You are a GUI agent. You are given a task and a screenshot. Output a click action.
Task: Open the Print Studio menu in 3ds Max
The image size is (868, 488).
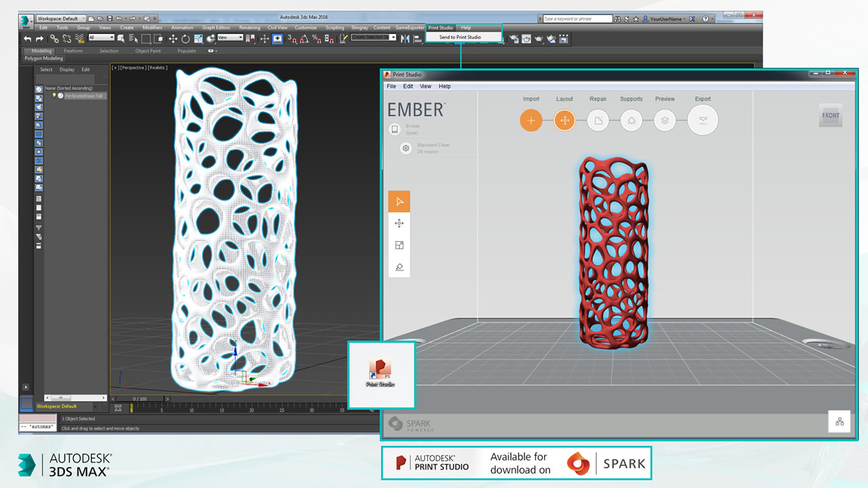click(441, 28)
